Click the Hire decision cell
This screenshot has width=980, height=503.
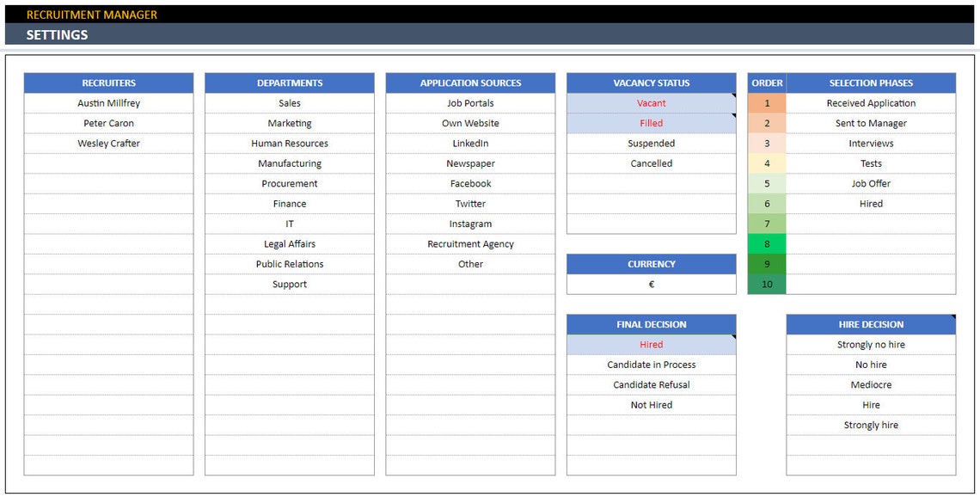tap(871, 405)
